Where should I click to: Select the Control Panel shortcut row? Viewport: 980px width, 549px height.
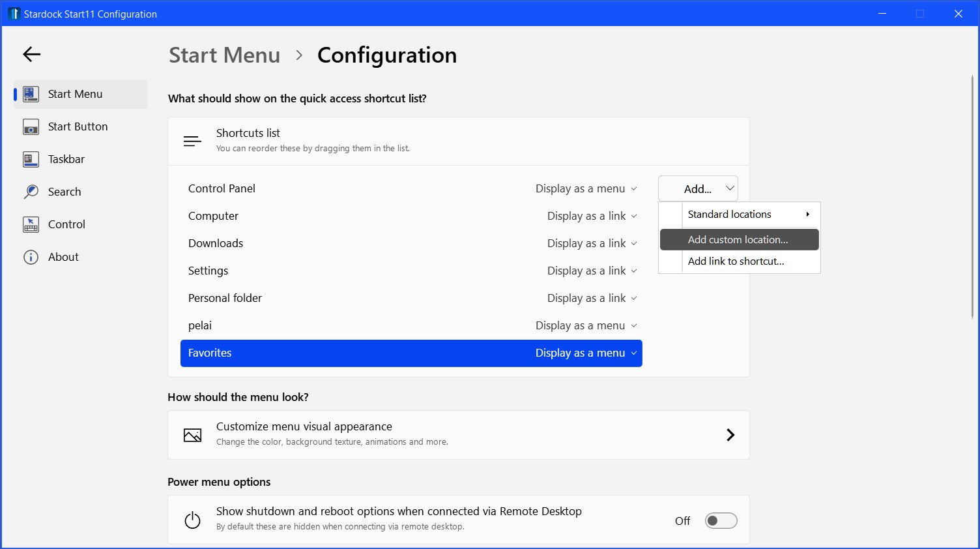pyautogui.click(x=411, y=188)
